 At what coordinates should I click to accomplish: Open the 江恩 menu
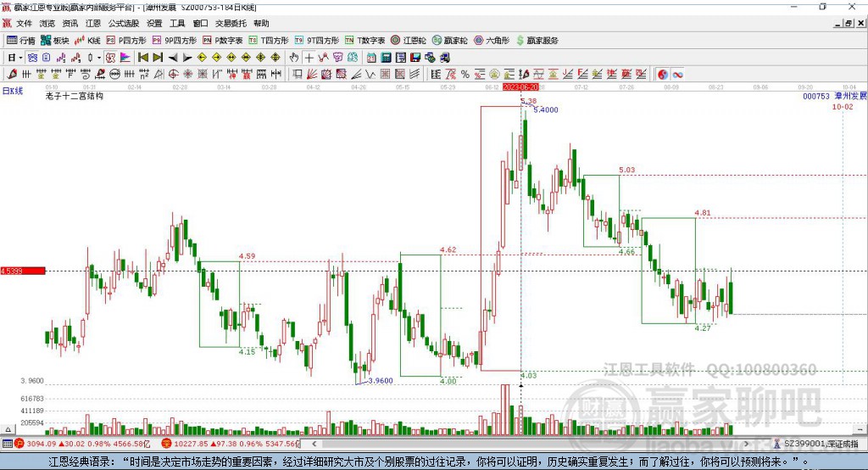93,23
